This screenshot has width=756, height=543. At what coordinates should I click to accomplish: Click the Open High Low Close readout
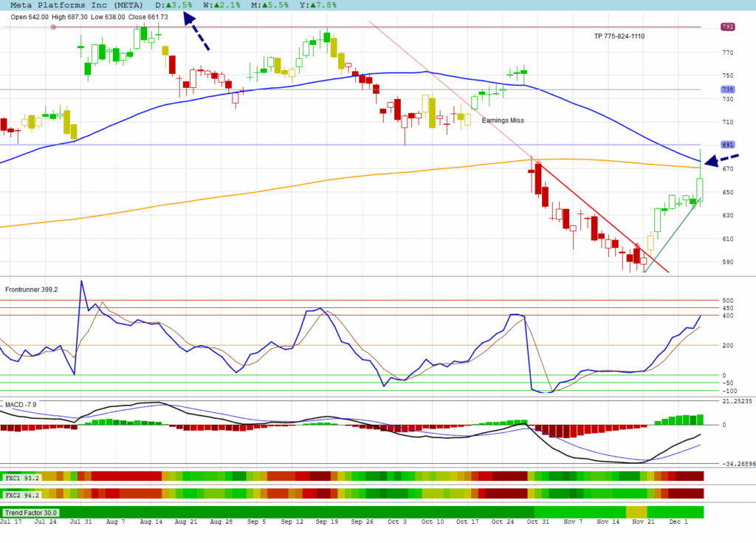[89, 16]
